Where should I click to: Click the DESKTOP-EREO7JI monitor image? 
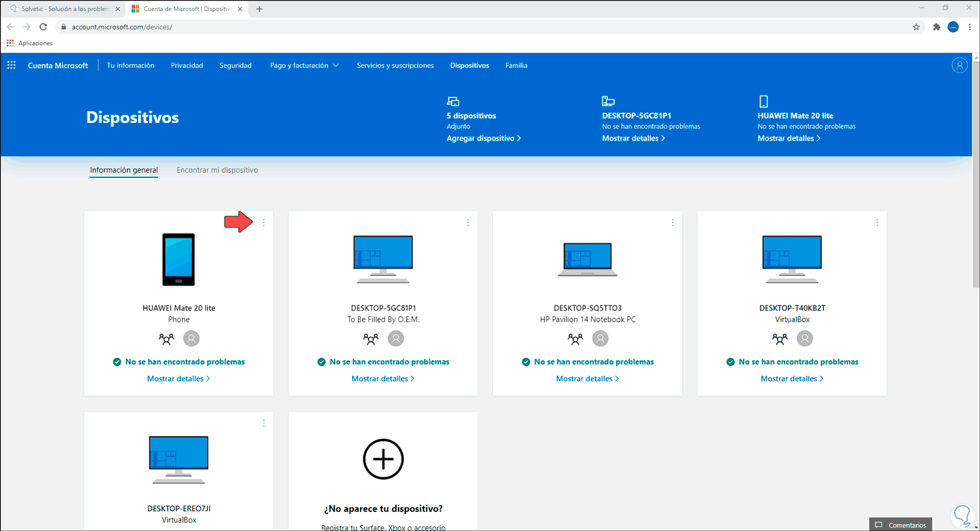click(x=178, y=460)
